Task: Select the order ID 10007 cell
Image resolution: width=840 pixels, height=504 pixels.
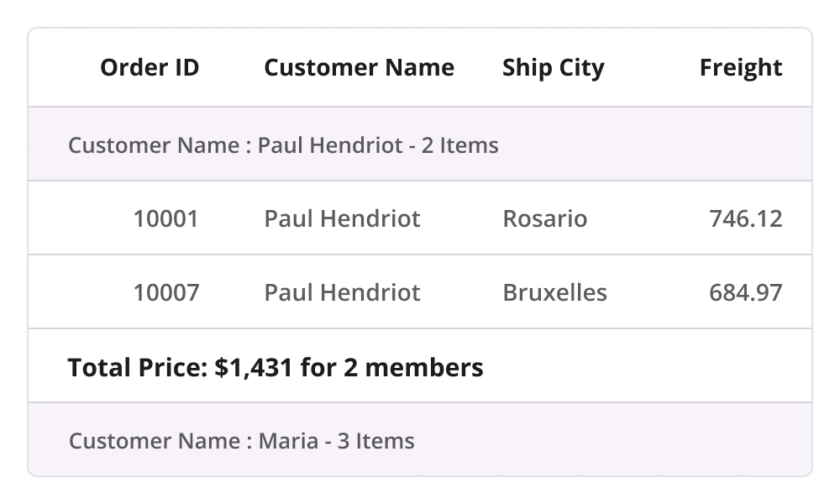Action: point(165,293)
